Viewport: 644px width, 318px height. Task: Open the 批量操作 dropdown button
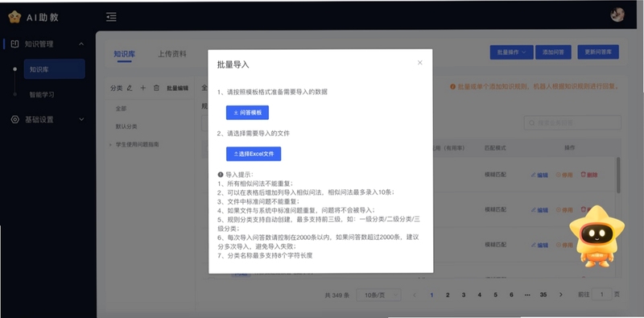pos(511,52)
